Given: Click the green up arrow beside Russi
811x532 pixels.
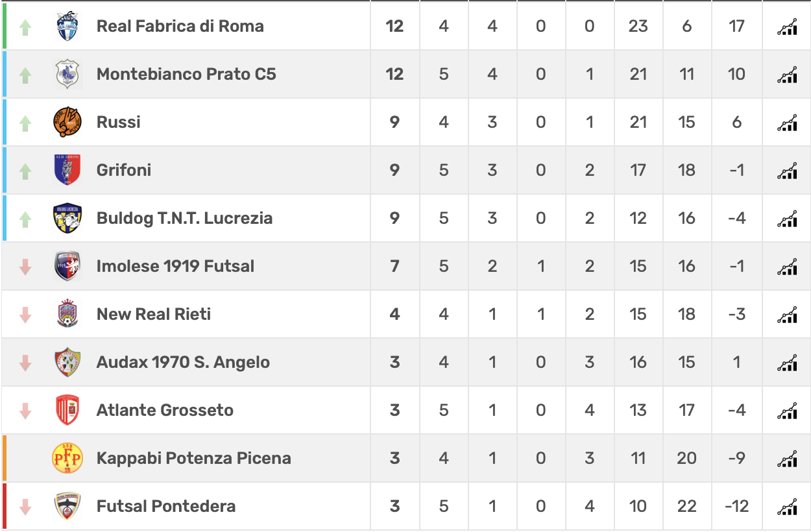Looking at the screenshot, I should coord(25,123).
